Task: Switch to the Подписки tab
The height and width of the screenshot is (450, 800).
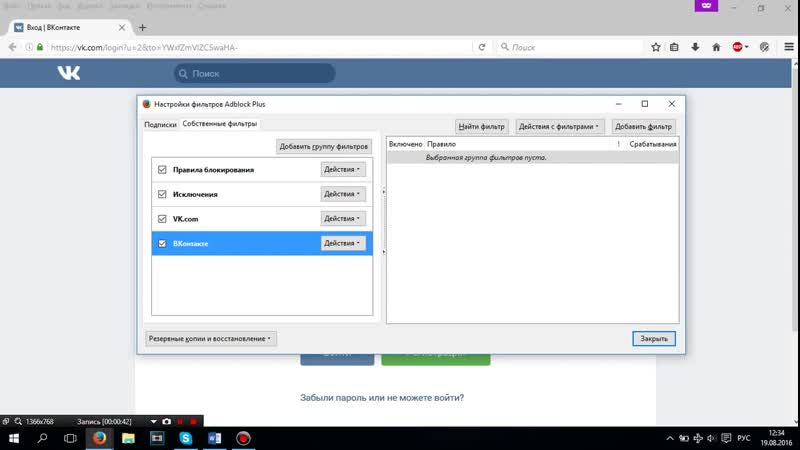Action: coord(160,125)
